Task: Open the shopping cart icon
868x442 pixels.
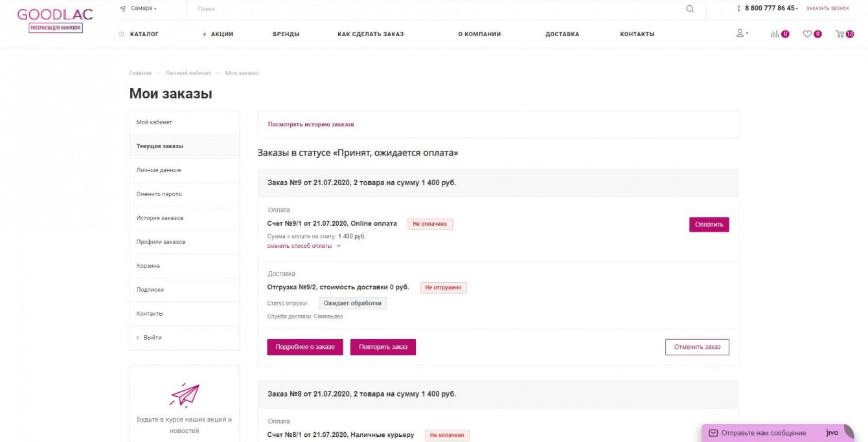Action: click(840, 34)
